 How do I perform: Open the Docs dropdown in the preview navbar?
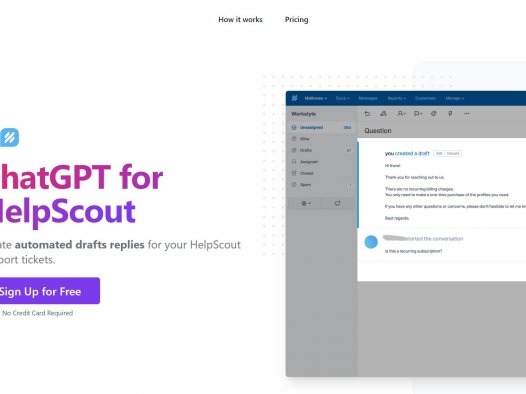click(343, 98)
